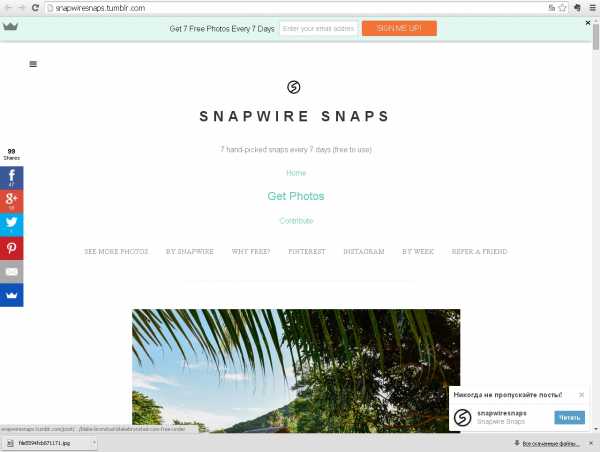Open the hamburger menu icon
Image resolution: width=600 pixels, height=452 pixels.
click(x=33, y=64)
